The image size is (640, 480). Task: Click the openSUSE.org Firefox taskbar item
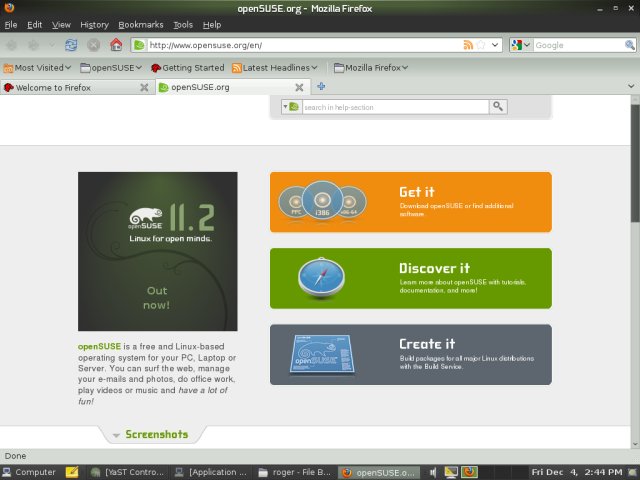coord(378,472)
